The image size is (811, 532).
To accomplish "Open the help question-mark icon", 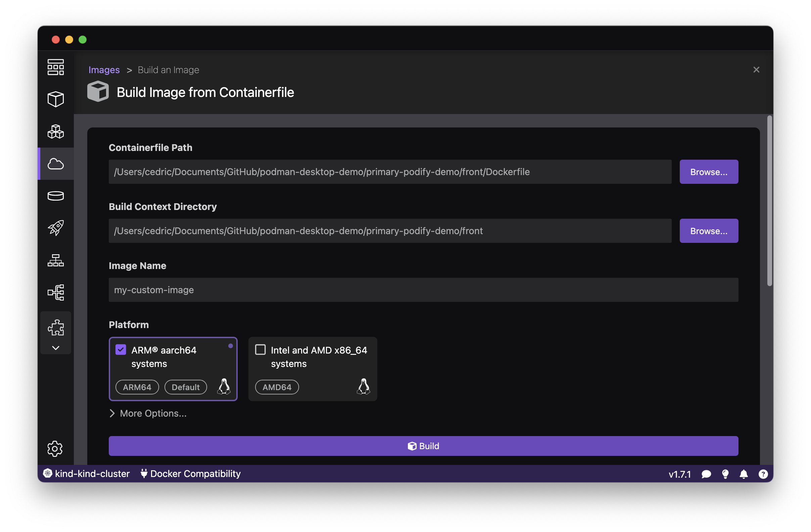I will 763,474.
